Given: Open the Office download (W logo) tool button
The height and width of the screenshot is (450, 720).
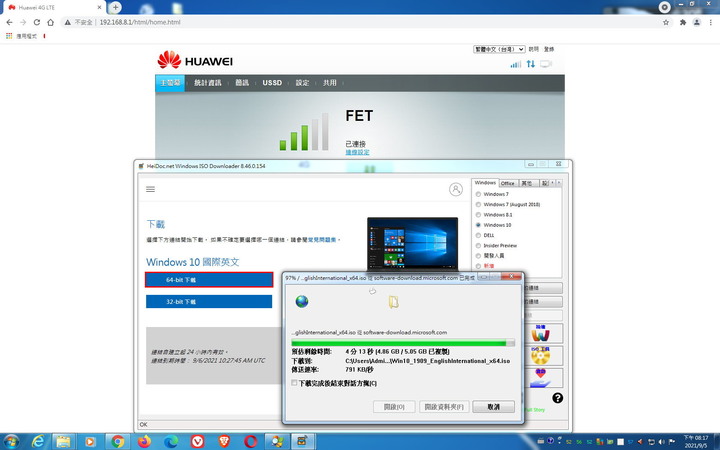Looking at the screenshot, I should (x=540, y=333).
